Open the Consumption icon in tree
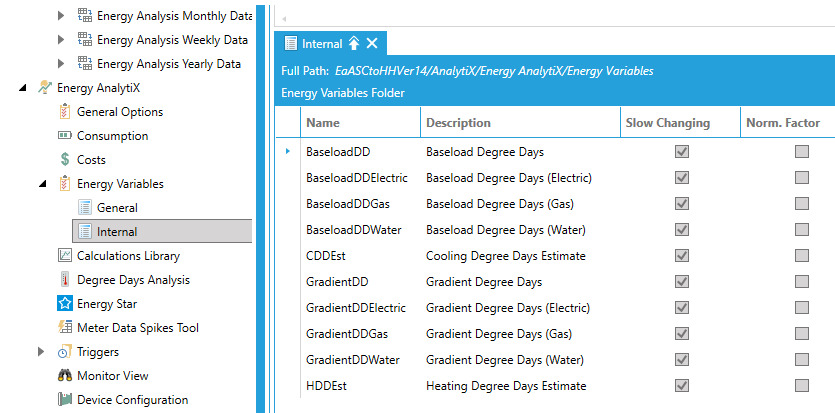 pos(65,136)
